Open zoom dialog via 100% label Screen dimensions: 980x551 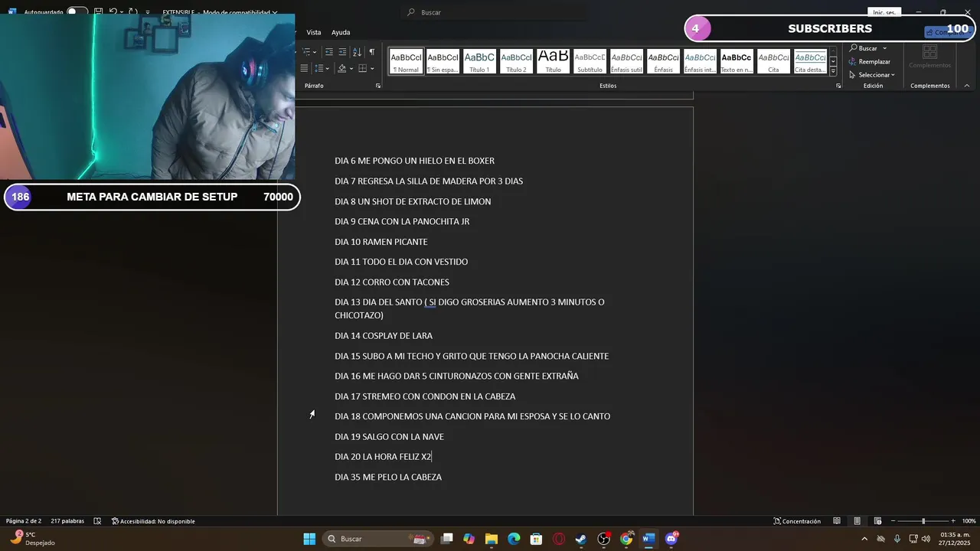(969, 521)
